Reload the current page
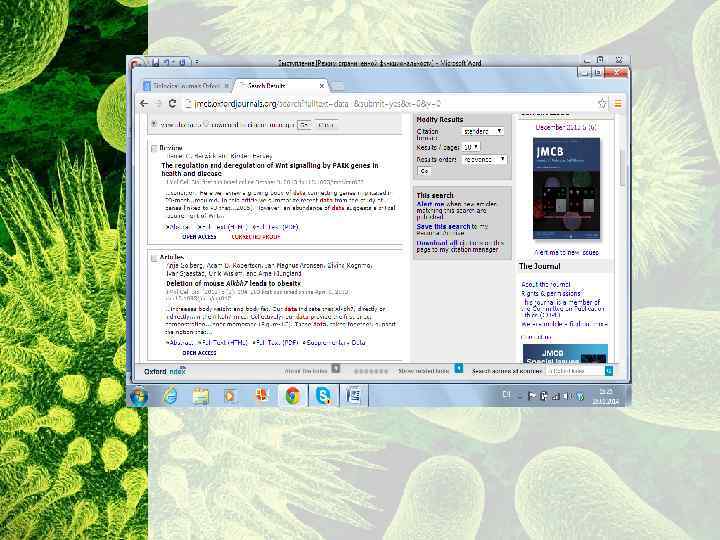720x540 pixels. [x=172, y=104]
